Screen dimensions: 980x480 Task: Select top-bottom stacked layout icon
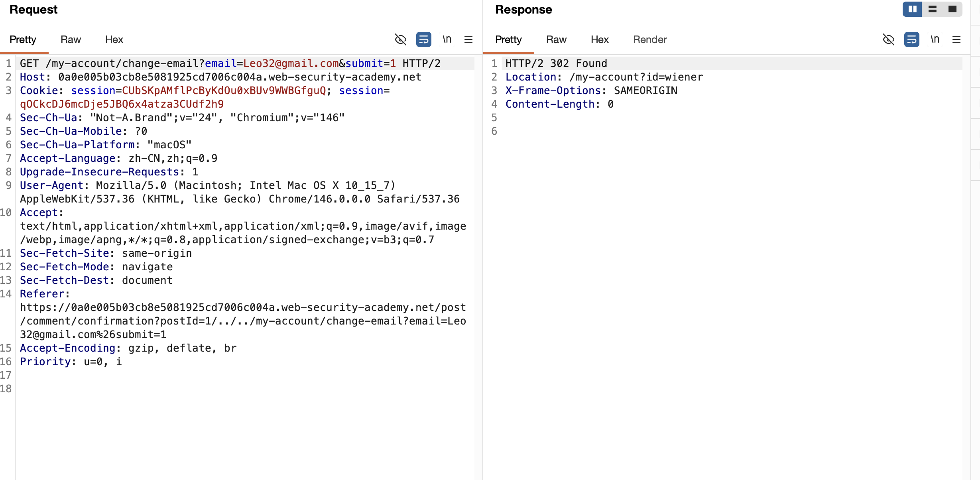click(x=932, y=9)
